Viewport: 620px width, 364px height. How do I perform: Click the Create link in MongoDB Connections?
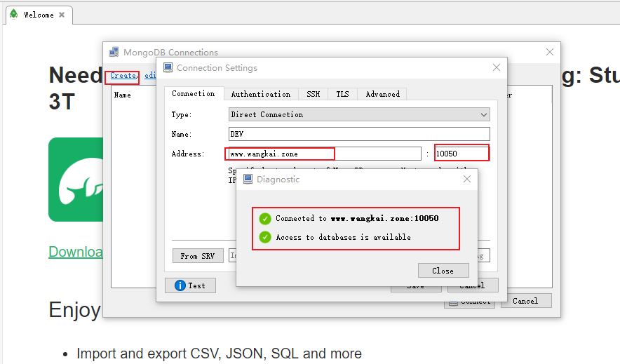click(x=123, y=75)
